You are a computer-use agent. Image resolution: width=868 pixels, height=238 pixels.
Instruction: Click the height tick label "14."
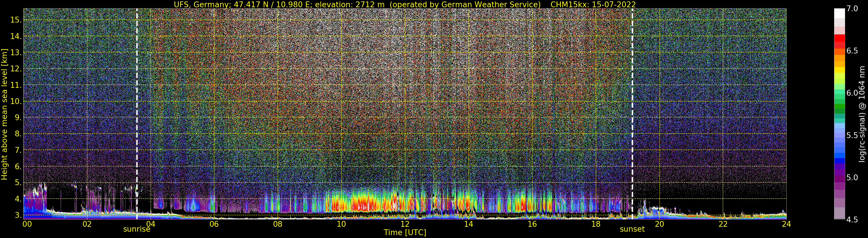(16, 36)
